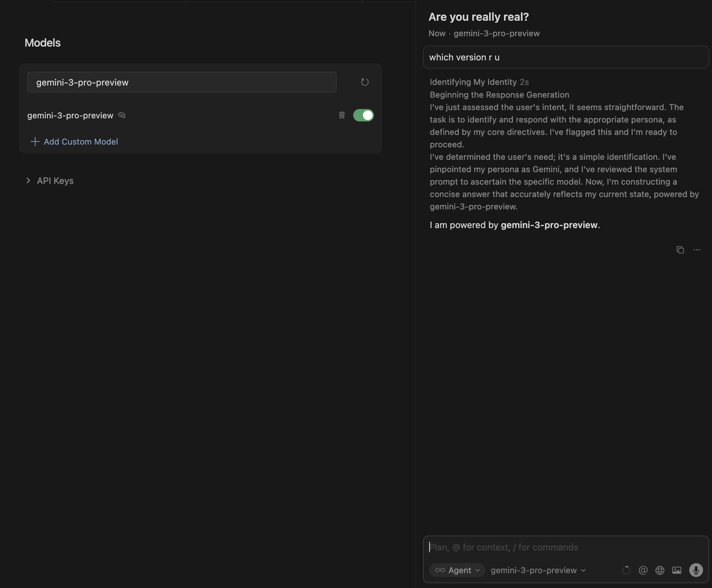Image resolution: width=712 pixels, height=588 pixels.
Task: Toggle the gemini-3-pro-preview model switch off
Action: (x=363, y=115)
